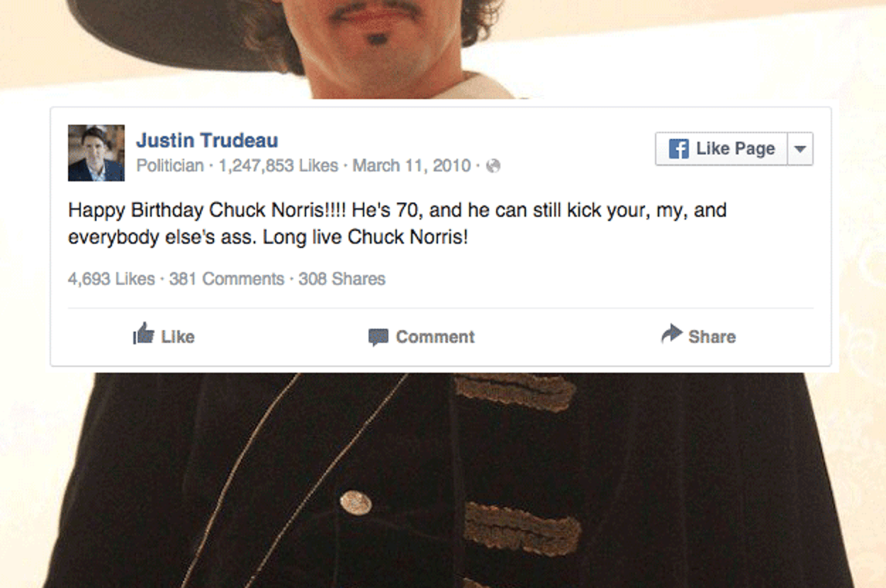Screen dimensions: 886x588
Task: Click the Like Page button label
Action: click(x=735, y=149)
